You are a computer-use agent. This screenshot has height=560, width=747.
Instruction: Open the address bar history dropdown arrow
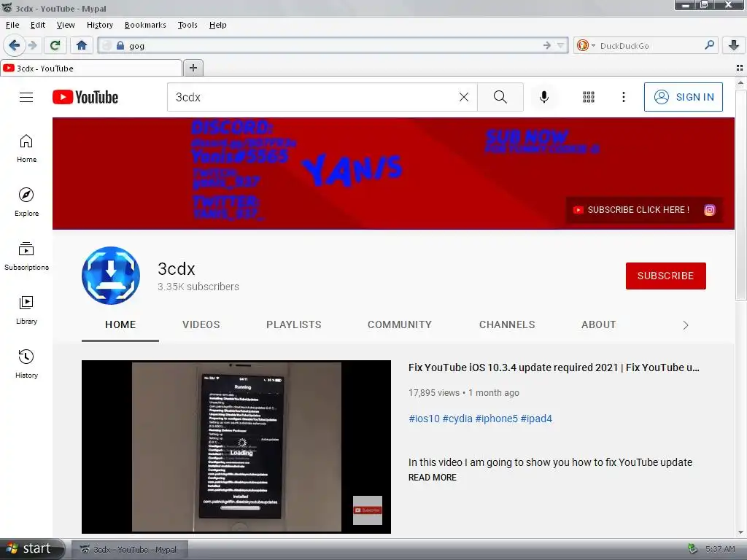(561, 46)
